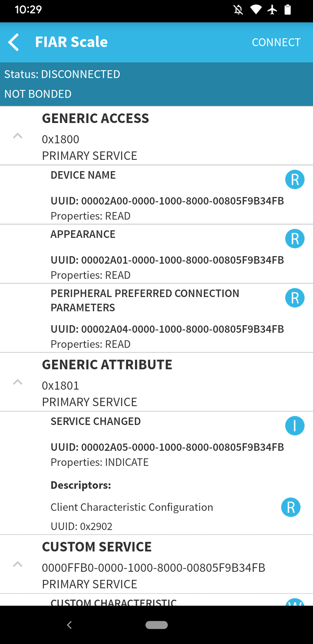
Task: Tap CONNECT to connect to FIAR Scale
Action: [276, 42]
